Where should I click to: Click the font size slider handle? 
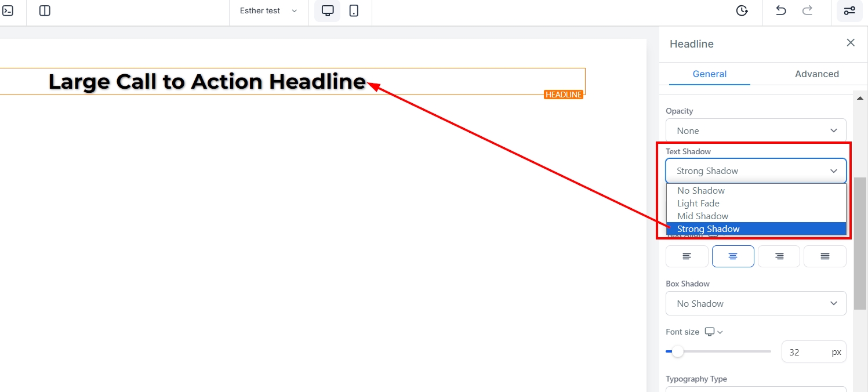pyautogui.click(x=677, y=351)
